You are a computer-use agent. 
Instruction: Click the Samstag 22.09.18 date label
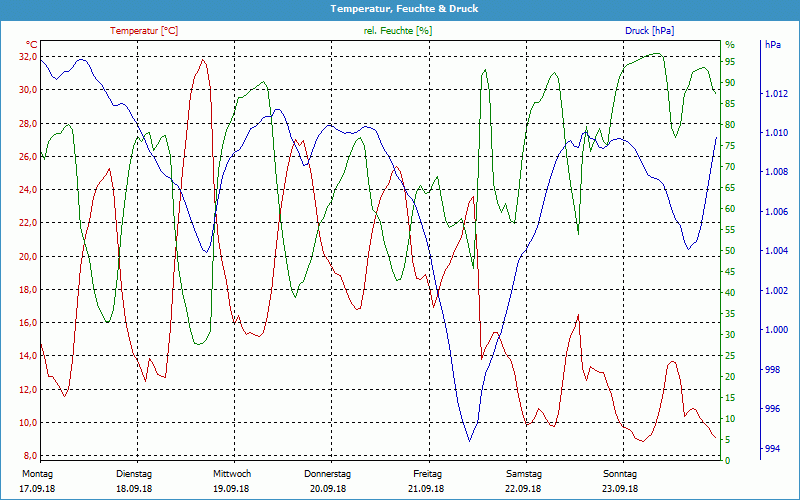pos(523,481)
